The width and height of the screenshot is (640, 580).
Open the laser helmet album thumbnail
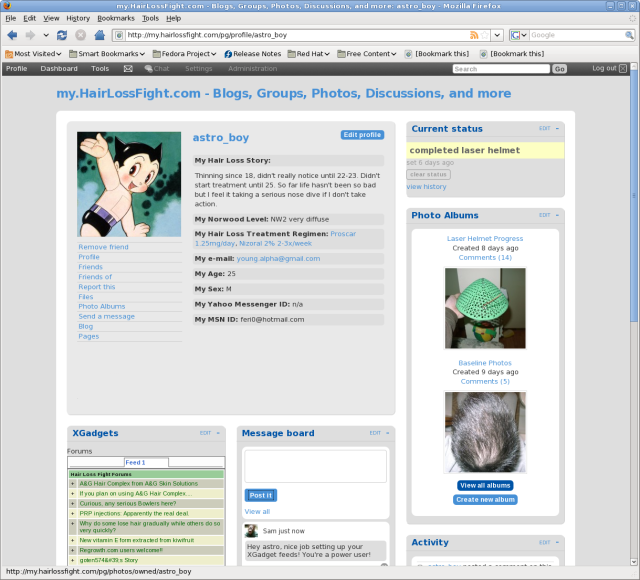coord(485,308)
